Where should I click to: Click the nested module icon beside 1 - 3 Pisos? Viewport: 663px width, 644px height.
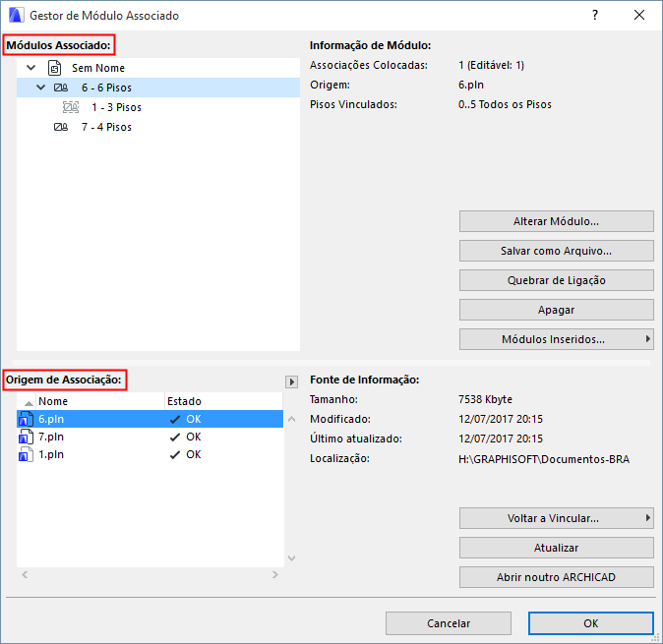click(x=71, y=107)
